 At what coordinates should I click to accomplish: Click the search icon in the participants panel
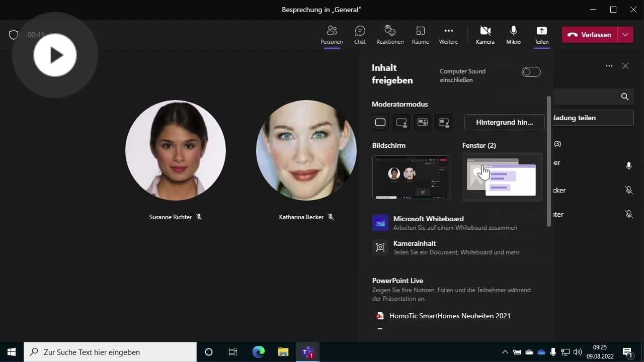point(625,97)
